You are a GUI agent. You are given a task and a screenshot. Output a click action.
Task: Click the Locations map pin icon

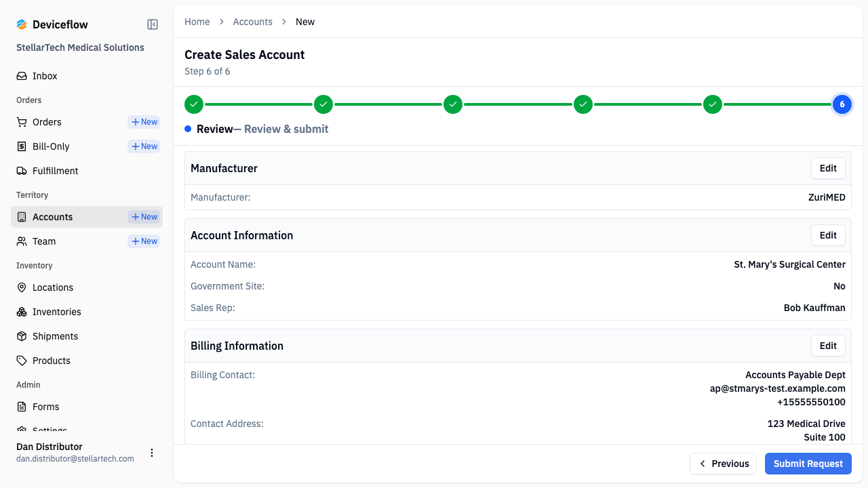click(22, 287)
